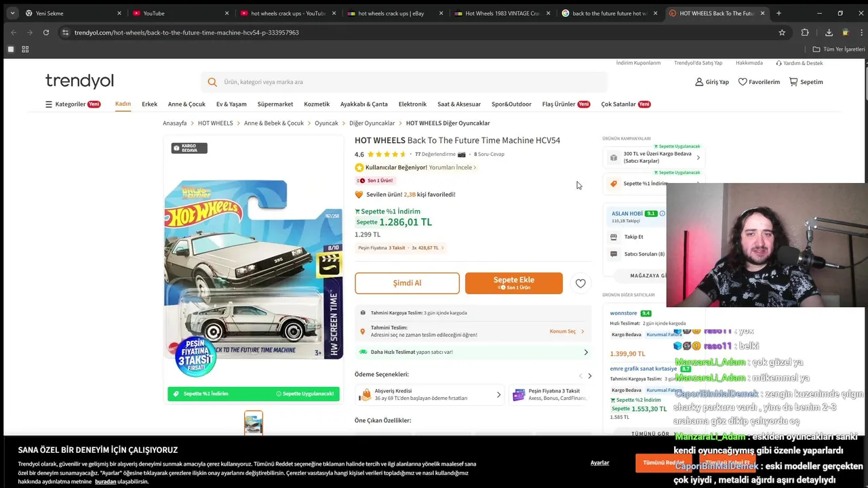Toggle the product favorite heart button

pyautogui.click(x=580, y=283)
